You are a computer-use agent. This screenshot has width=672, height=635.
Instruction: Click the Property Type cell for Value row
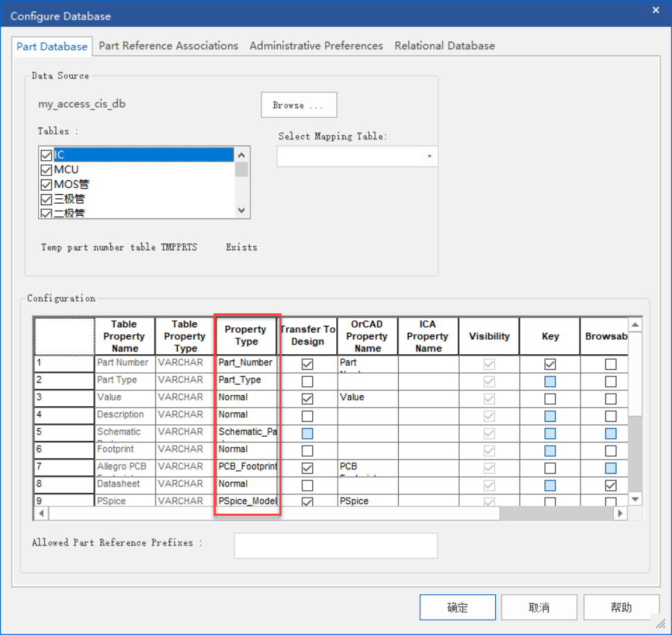(x=247, y=398)
